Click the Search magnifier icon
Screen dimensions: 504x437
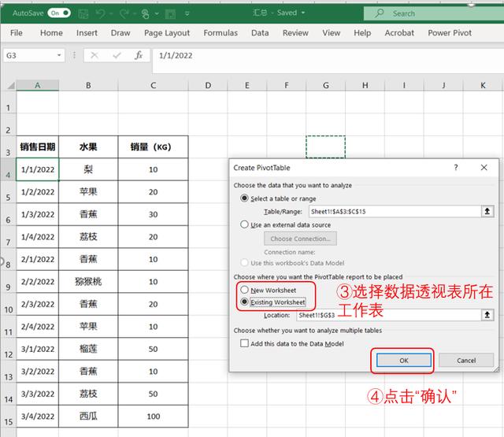(x=380, y=13)
